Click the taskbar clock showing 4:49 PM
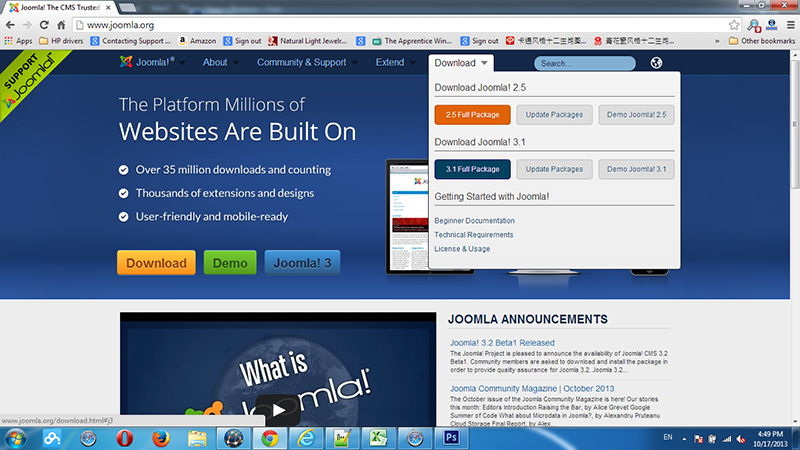 pyautogui.click(x=770, y=439)
